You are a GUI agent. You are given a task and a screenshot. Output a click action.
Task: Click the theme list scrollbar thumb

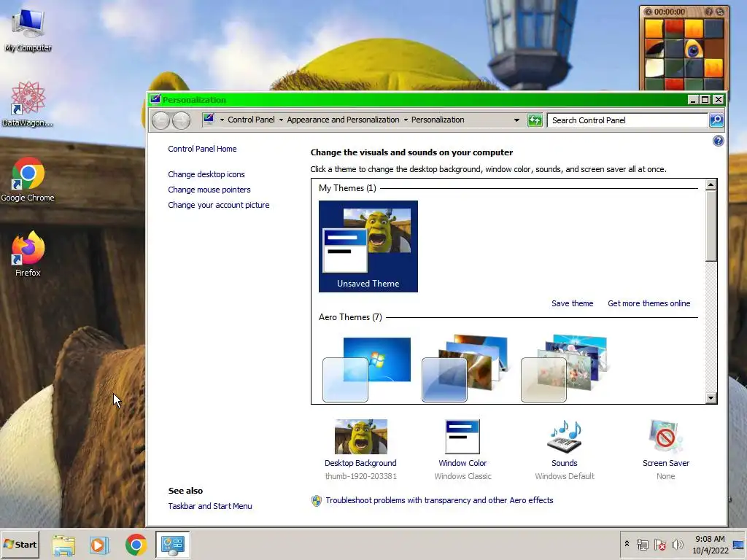click(711, 226)
